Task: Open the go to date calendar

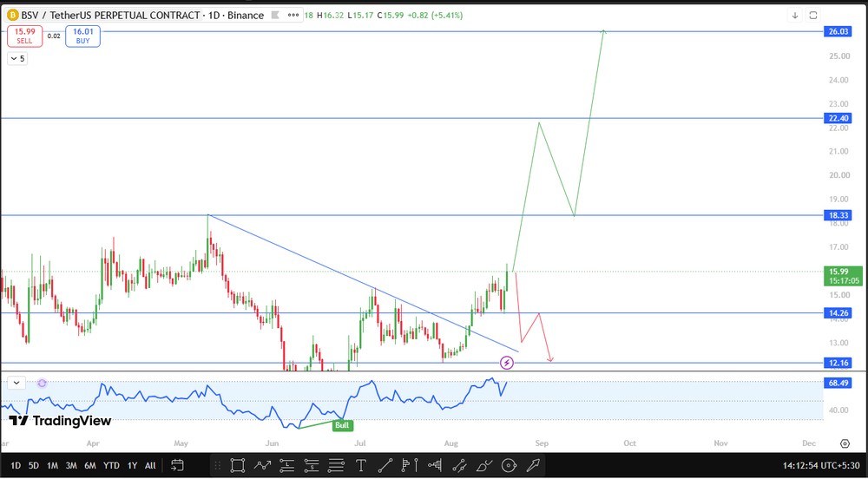Action: pos(177,465)
